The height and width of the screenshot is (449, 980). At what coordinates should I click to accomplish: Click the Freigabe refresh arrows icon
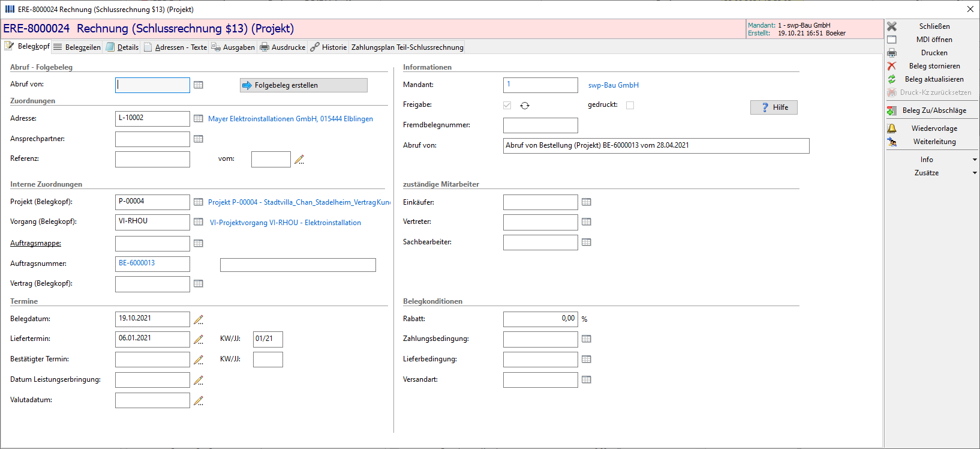click(x=525, y=106)
